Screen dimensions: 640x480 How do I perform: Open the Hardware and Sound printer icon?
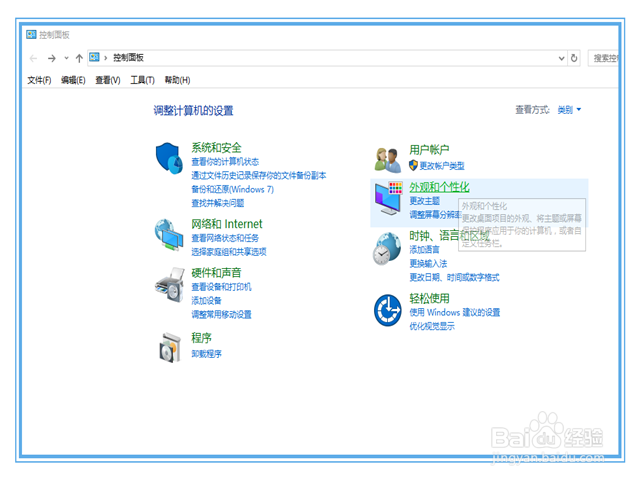(x=170, y=284)
